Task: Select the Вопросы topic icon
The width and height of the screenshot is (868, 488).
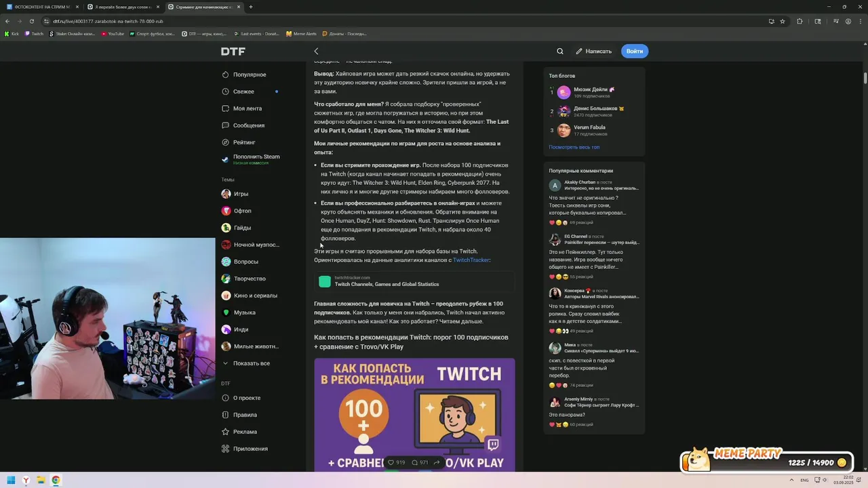Action: pos(226,262)
